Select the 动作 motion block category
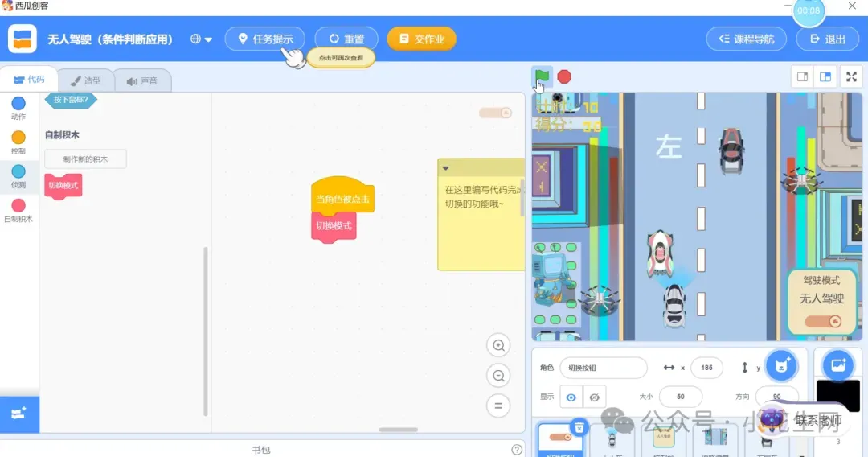Image resolution: width=868 pixels, height=457 pixels. pyautogui.click(x=18, y=108)
